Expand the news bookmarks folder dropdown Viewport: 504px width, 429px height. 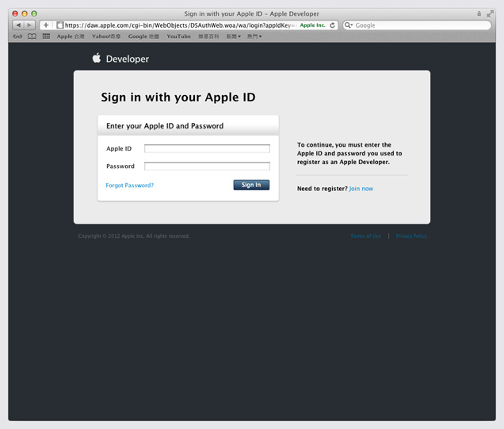(233, 36)
